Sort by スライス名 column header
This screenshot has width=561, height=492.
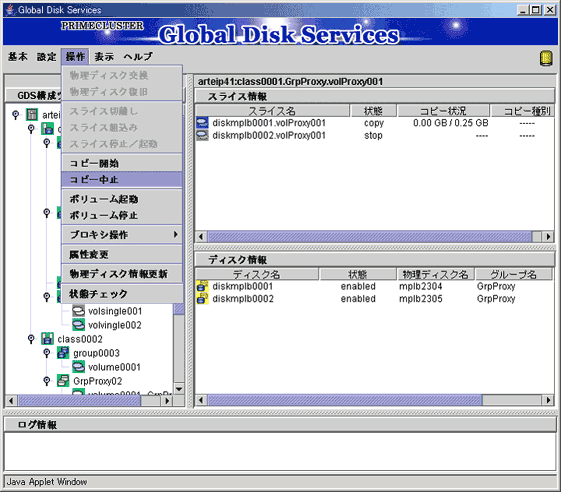[x=272, y=111]
